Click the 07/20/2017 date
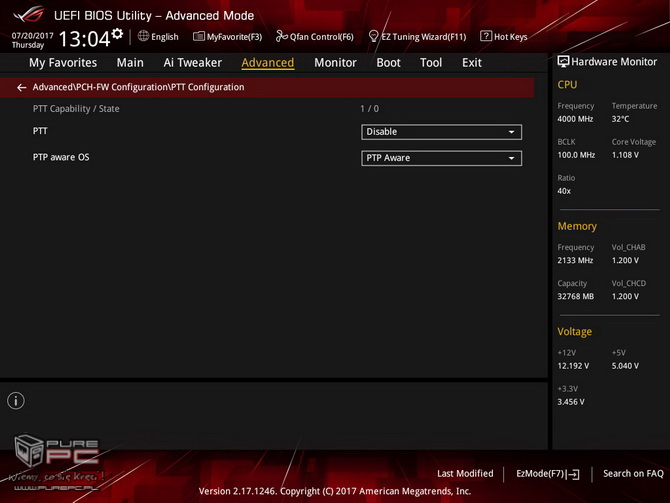 pos(32,35)
